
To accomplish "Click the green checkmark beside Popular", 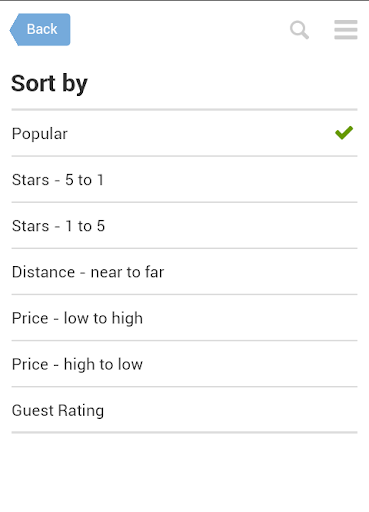I will [x=344, y=133].
